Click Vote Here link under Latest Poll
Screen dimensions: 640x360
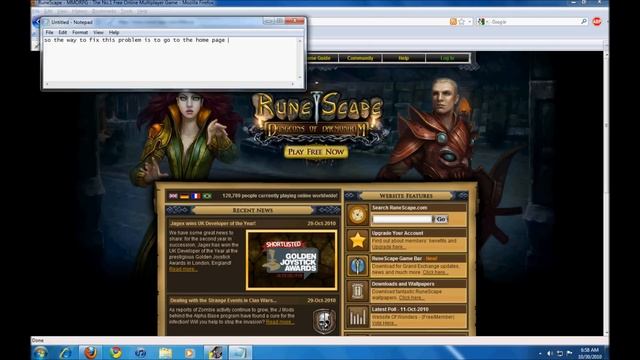point(384,323)
